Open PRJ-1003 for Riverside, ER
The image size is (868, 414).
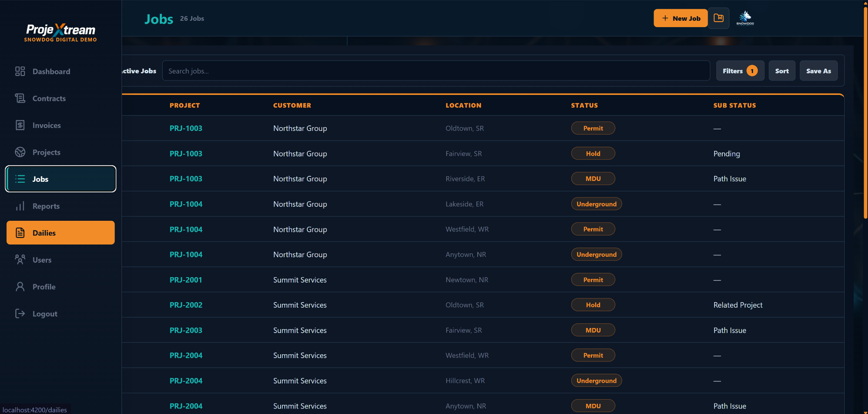click(x=186, y=179)
